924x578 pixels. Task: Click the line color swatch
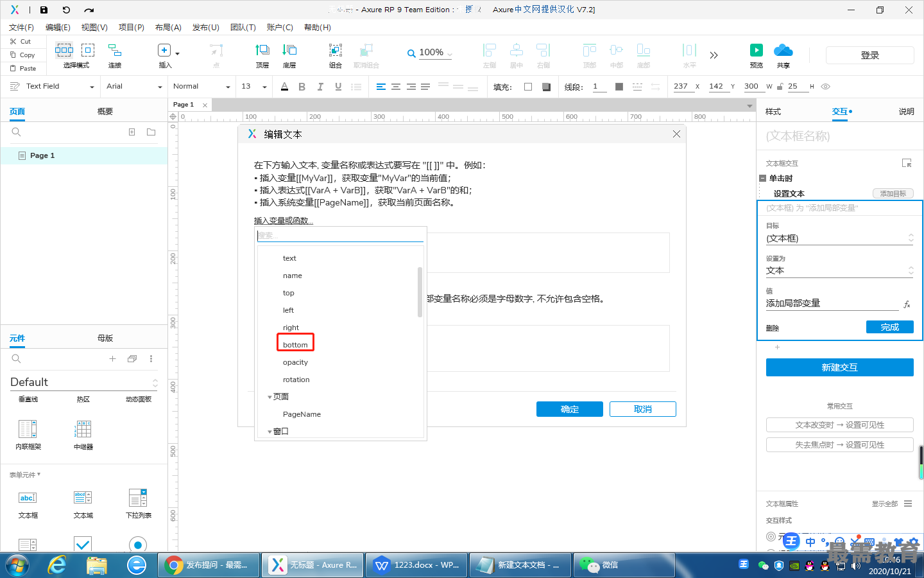pos(619,87)
